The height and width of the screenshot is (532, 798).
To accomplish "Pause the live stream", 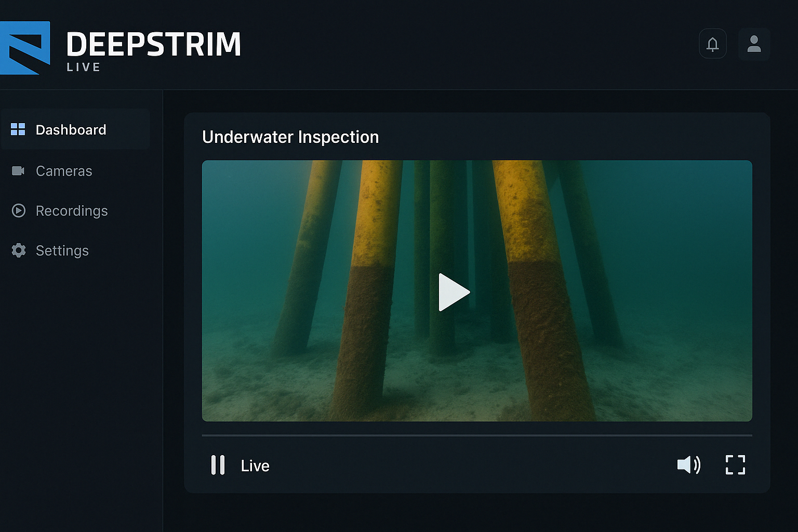I will (x=218, y=465).
